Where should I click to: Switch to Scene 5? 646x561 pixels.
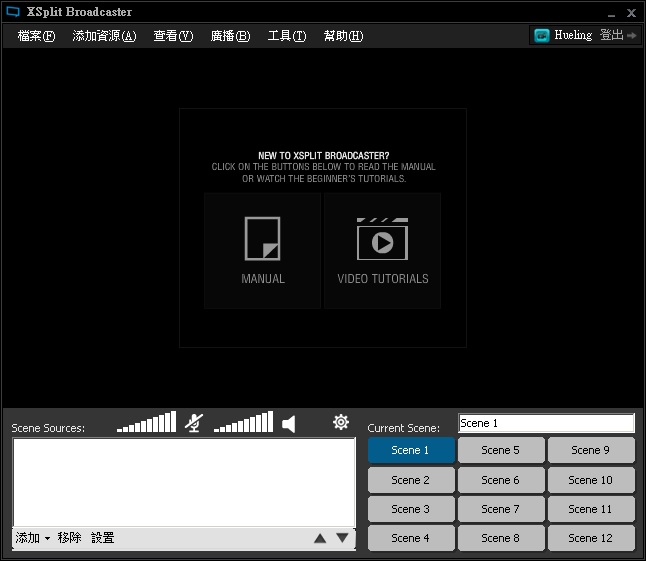point(501,450)
